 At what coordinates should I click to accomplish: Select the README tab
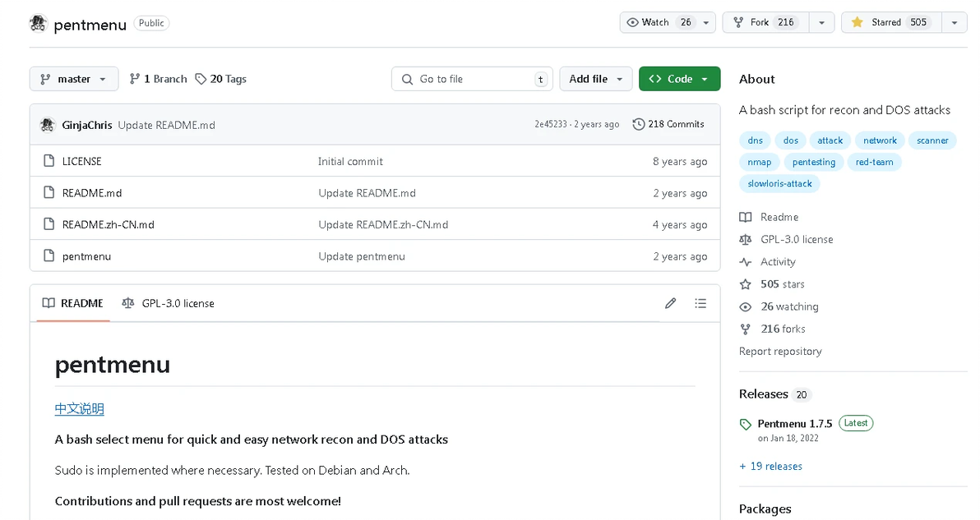pos(73,303)
